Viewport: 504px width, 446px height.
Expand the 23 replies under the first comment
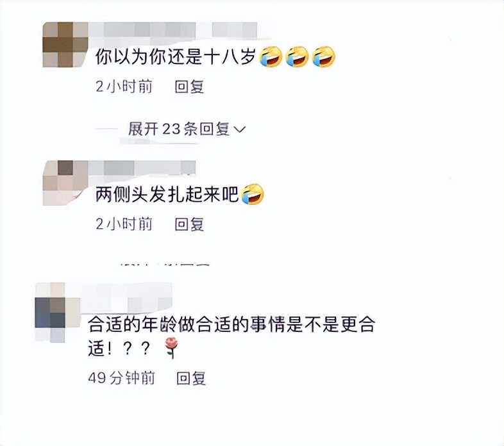(187, 129)
